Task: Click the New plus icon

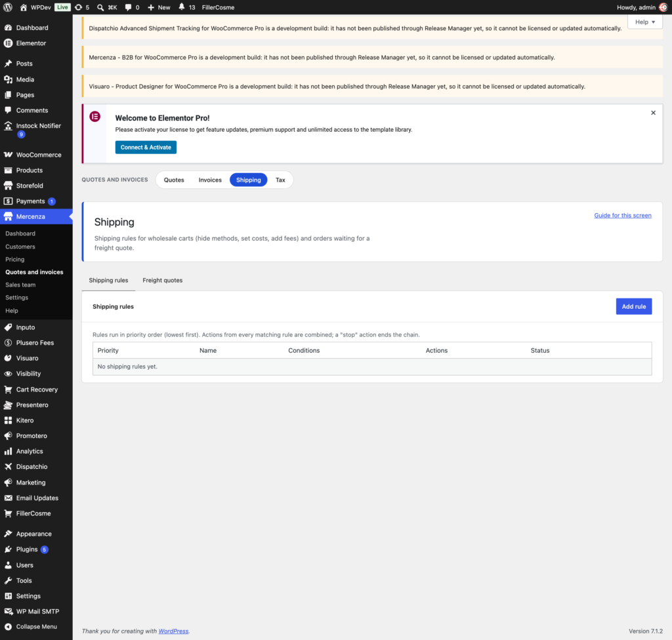Action: click(151, 7)
